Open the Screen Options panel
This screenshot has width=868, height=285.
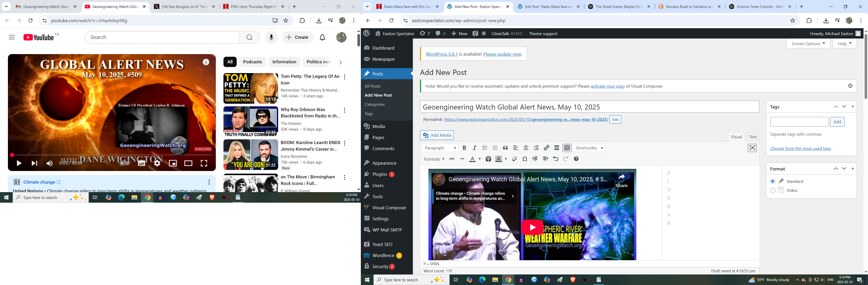[808, 44]
